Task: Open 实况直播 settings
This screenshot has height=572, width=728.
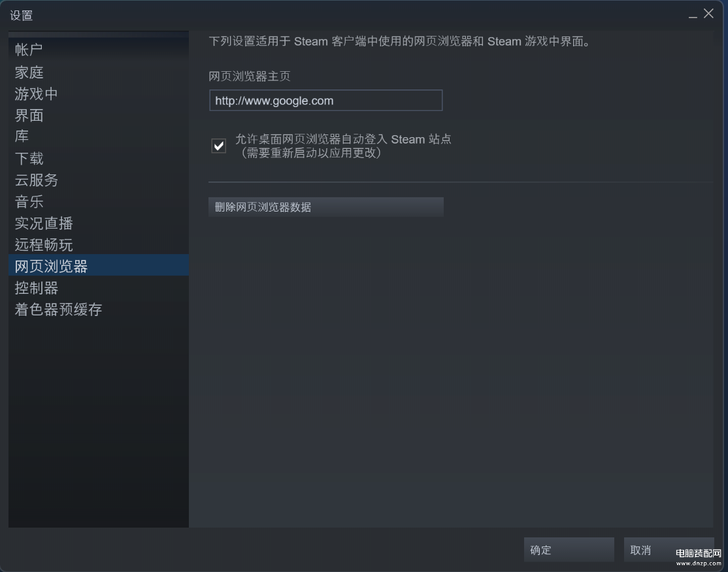Action: (x=43, y=223)
